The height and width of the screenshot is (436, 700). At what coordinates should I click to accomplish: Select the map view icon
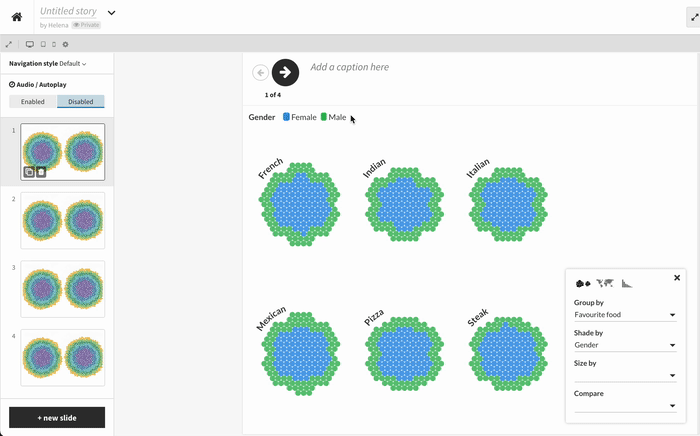point(606,284)
